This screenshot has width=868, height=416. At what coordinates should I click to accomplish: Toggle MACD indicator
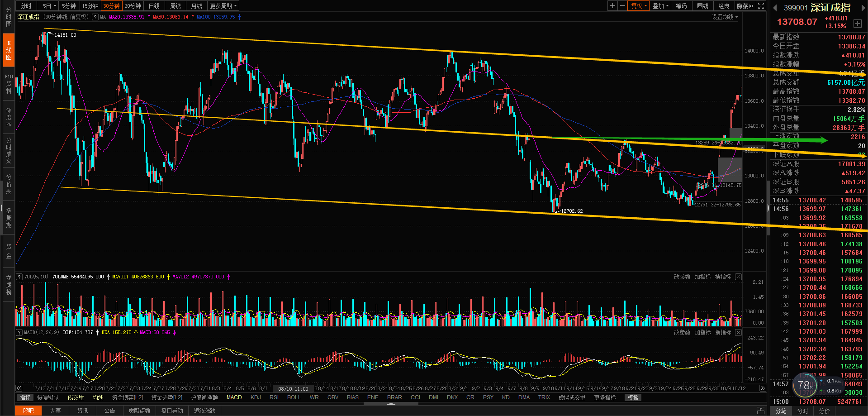(x=234, y=397)
